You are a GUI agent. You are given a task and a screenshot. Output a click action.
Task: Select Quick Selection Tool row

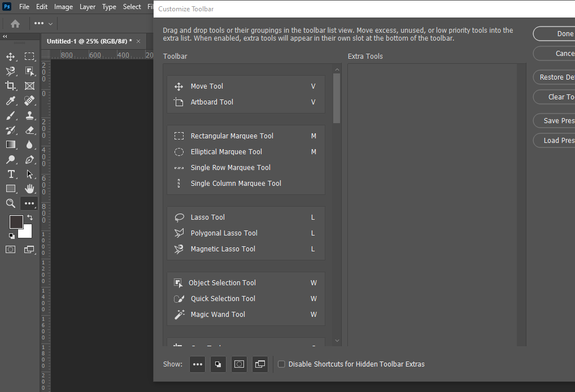[246, 298]
